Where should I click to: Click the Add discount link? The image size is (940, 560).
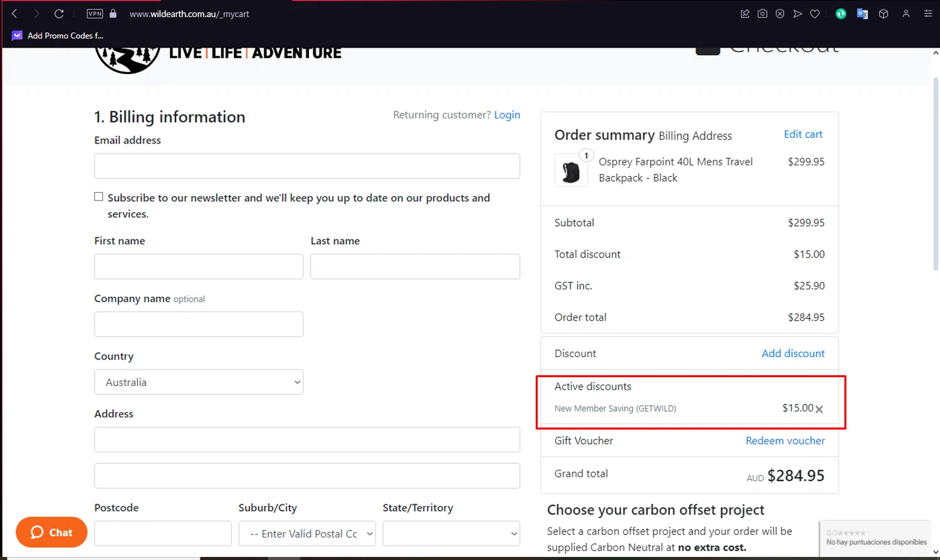pos(793,353)
